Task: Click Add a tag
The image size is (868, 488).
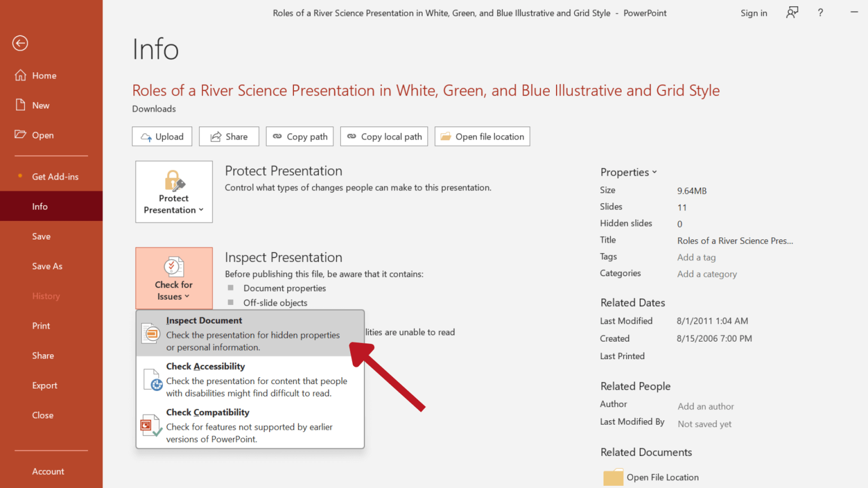Action: 696,257
